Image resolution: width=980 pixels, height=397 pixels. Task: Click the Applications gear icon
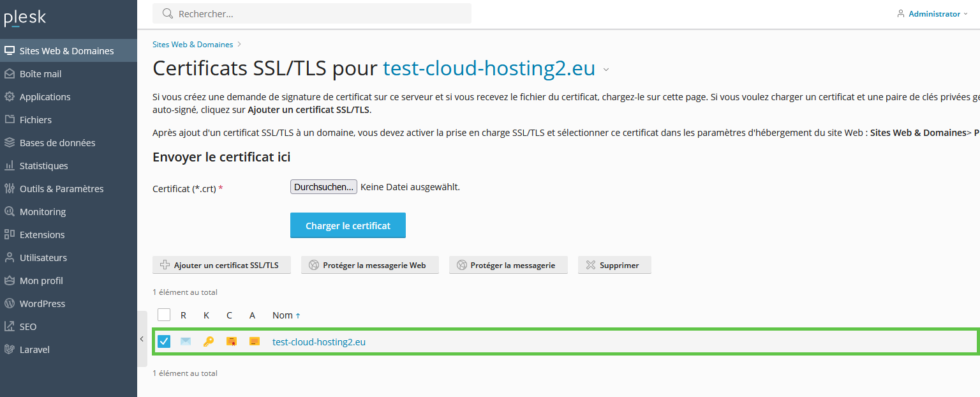pyautogui.click(x=10, y=96)
